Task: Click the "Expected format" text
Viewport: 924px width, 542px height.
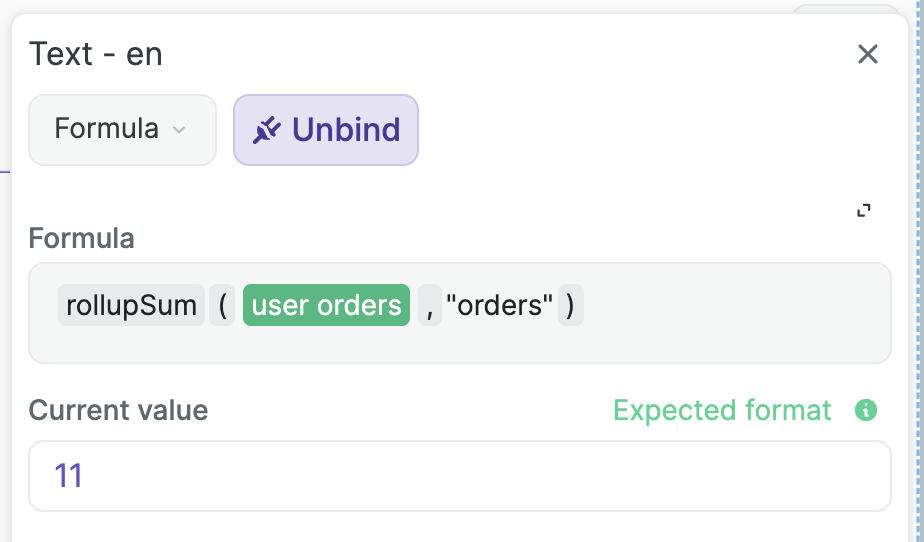Action: (x=722, y=410)
